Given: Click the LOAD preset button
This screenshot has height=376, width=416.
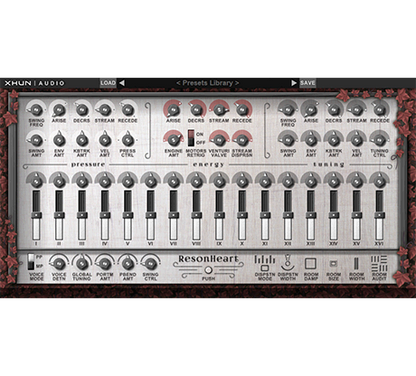Looking at the screenshot, I should (108, 83).
